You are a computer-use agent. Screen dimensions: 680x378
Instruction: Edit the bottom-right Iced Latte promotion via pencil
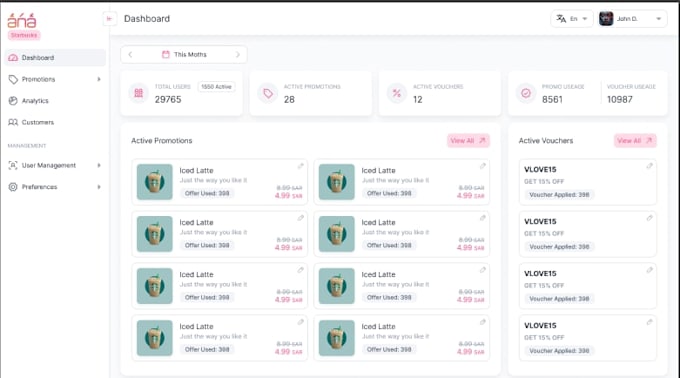pos(483,322)
